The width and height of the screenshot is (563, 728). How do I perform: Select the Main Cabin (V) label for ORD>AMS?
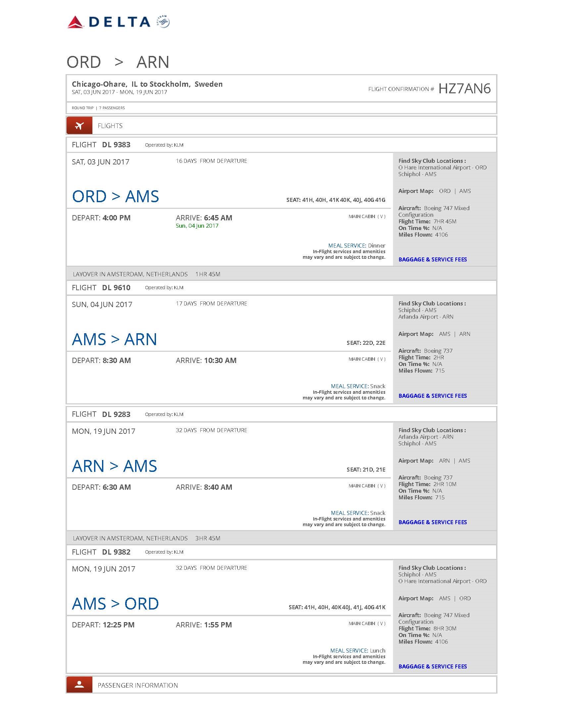pos(366,217)
